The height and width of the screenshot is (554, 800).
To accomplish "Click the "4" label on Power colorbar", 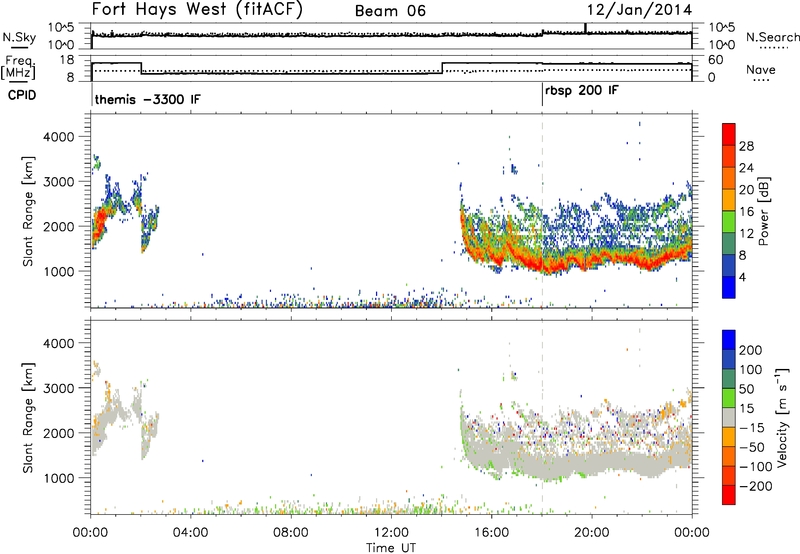I will click(742, 277).
